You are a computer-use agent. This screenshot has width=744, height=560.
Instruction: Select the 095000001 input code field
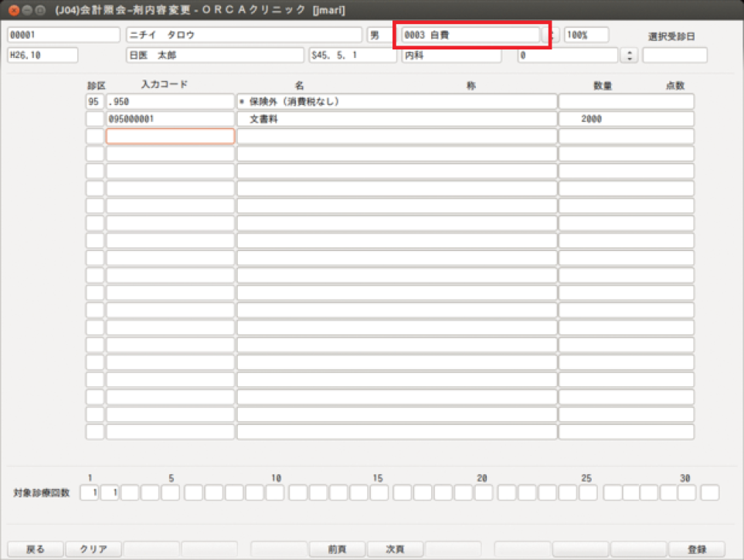click(x=170, y=119)
